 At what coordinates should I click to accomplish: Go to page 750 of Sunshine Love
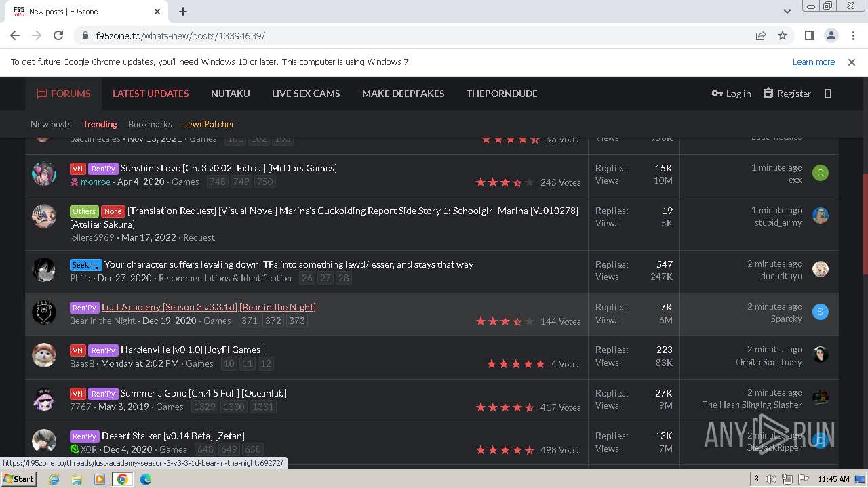pos(264,182)
